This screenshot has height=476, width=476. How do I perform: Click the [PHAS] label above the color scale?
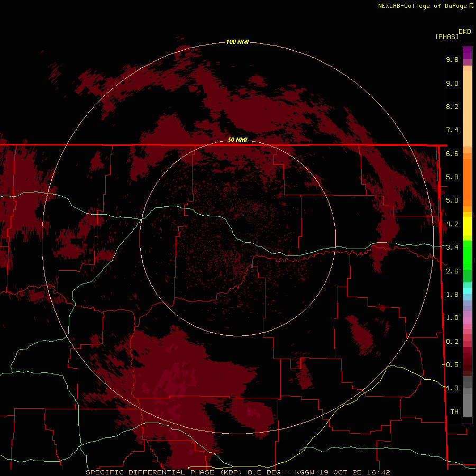pos(447,36)
